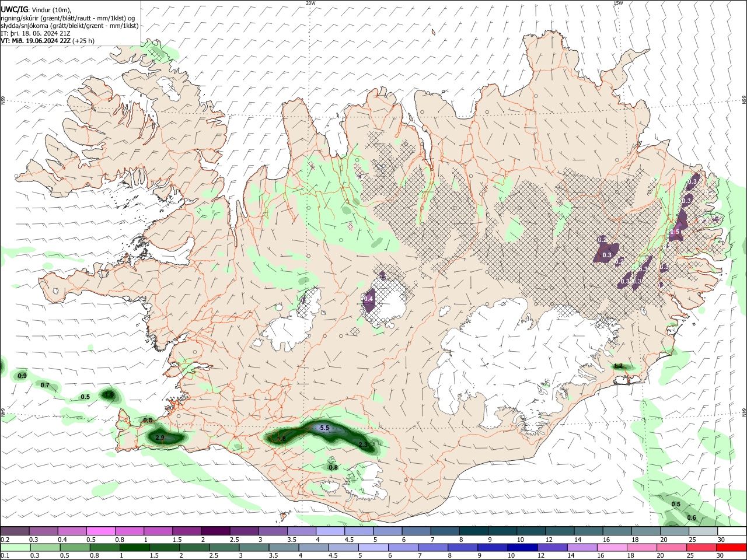Image resolution: width=747 pixels, height=560 pixels.
Task: Select the dusky purple swatch starting at 0.2
Action: (x=15, y=531)
